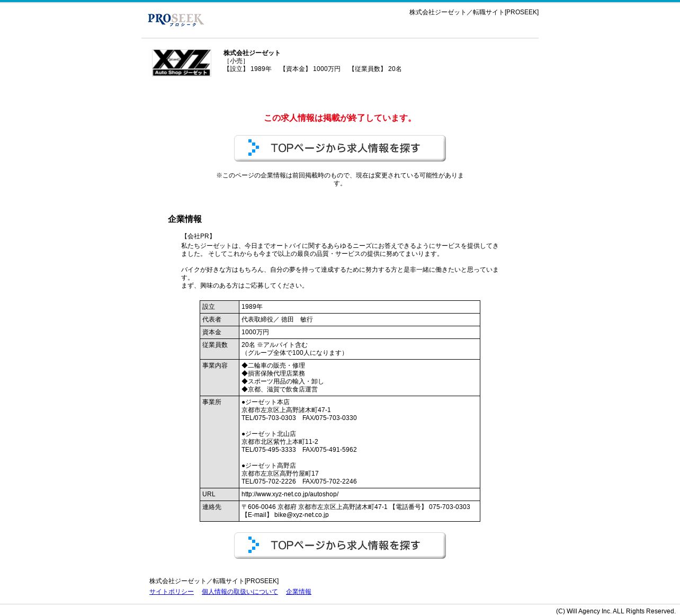Click the address 京都市北区紫竹上本町11-2
The image size is (680, 616).
pos(280,442)
